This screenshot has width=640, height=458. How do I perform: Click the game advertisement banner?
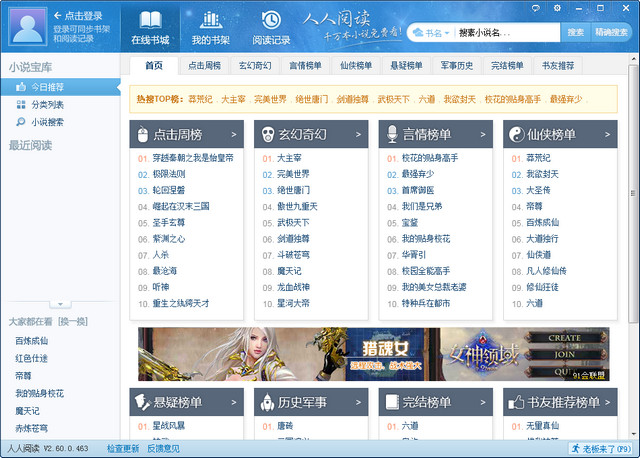point(373,354)
